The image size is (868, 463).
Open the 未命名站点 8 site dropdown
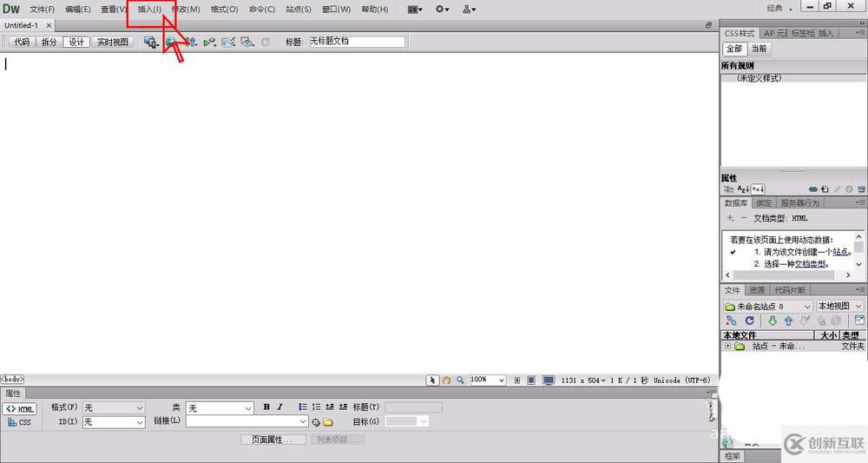[768, 307]
